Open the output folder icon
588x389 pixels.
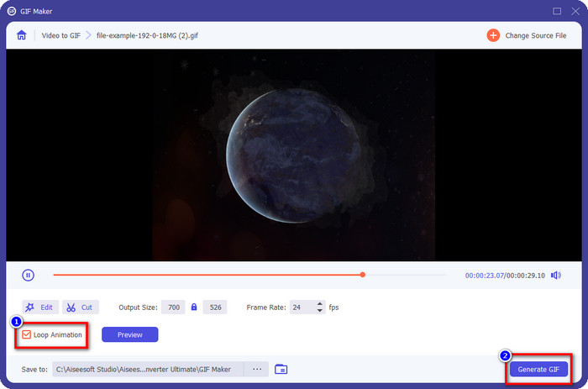click(x=281, y=369)
